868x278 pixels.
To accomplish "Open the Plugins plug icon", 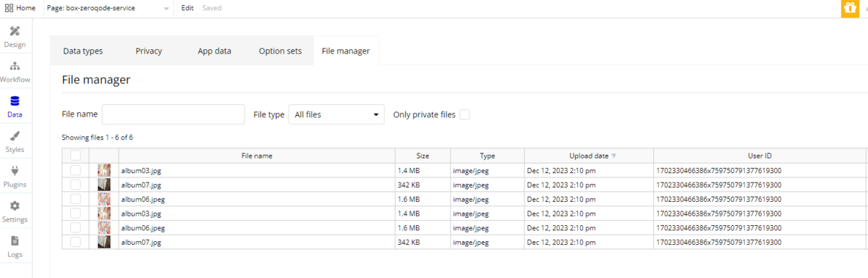I will 14,171.
